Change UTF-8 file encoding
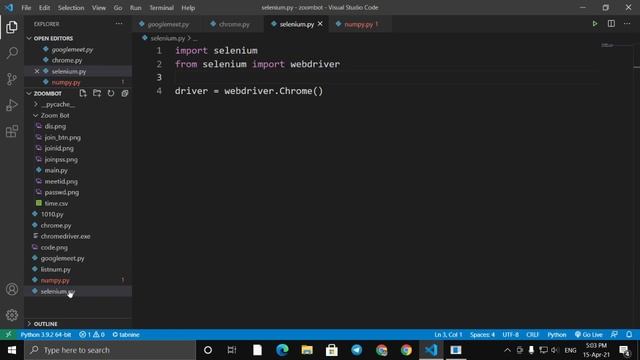 coord(510,334)
